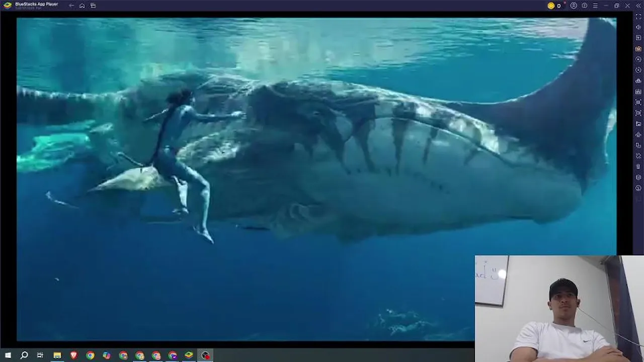This screenshot has height=362, width=644.
Task: Click the play-in-box icon below volume
Action: (638, 38)
